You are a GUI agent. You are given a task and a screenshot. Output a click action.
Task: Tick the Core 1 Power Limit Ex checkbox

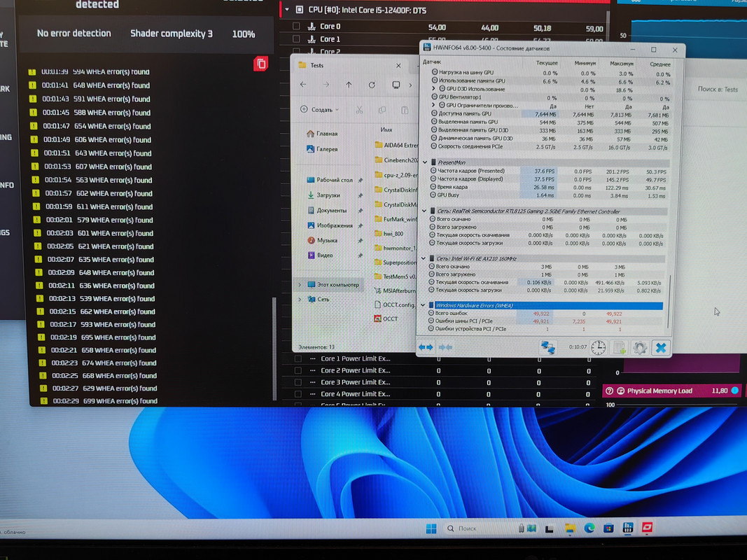coord(298,358)
